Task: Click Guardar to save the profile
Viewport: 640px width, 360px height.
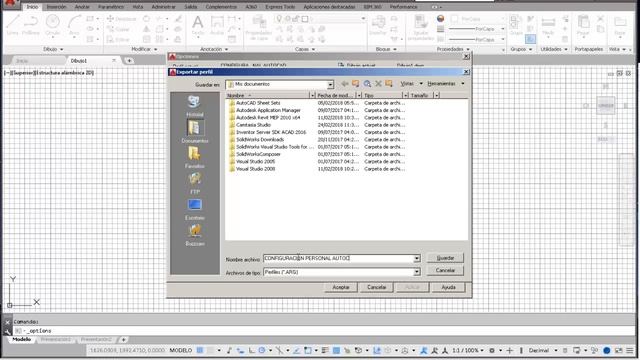Action: pos(445,258)
